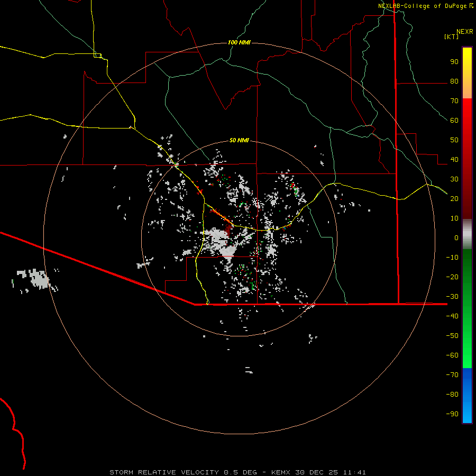
Task: Click the [KT] units label above color bar
Action: tap(451, 36)
